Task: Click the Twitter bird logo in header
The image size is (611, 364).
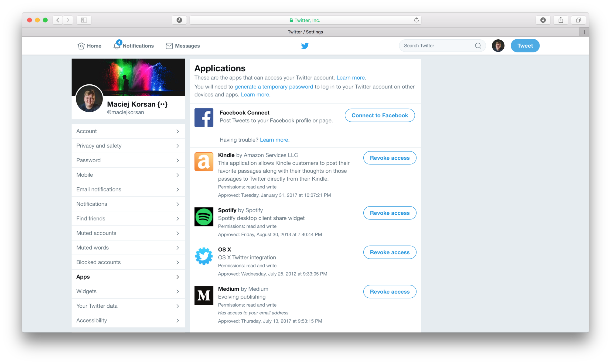Action: coord(305,46)
